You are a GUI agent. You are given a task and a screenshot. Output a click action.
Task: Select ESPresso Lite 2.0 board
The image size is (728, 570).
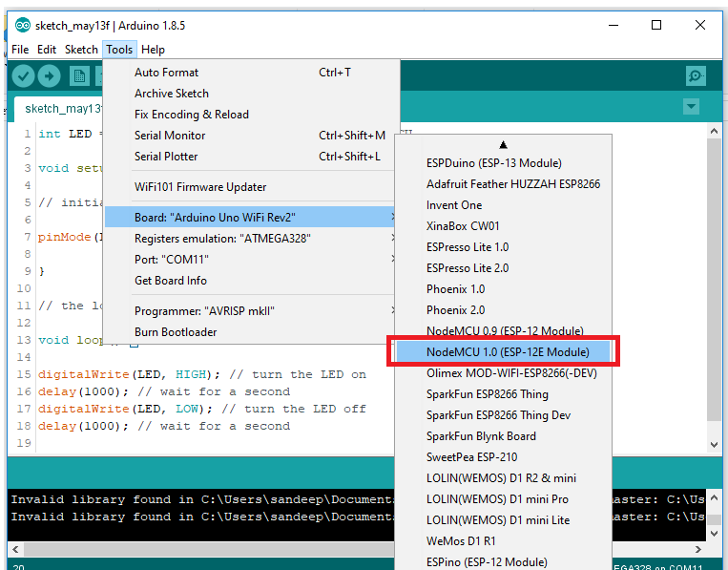click(503, 268)
